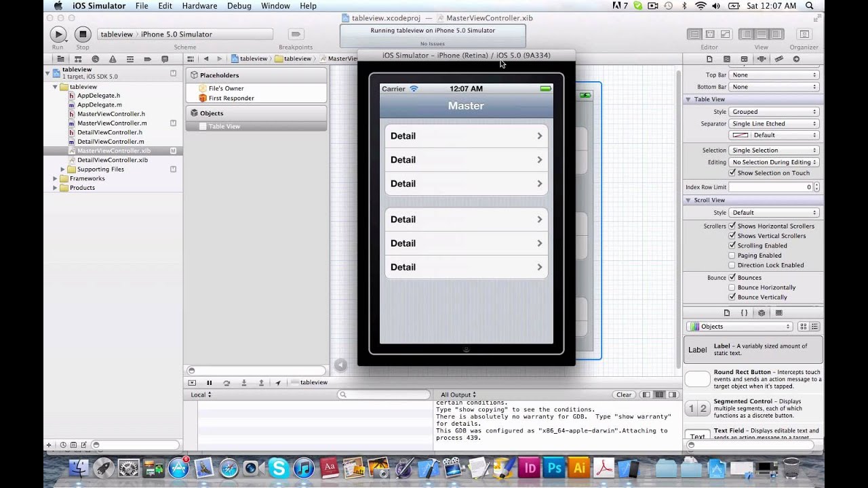Screen dimensions: 868x488
Task: Show the Search navigator
Action: (x=95, y=59)
